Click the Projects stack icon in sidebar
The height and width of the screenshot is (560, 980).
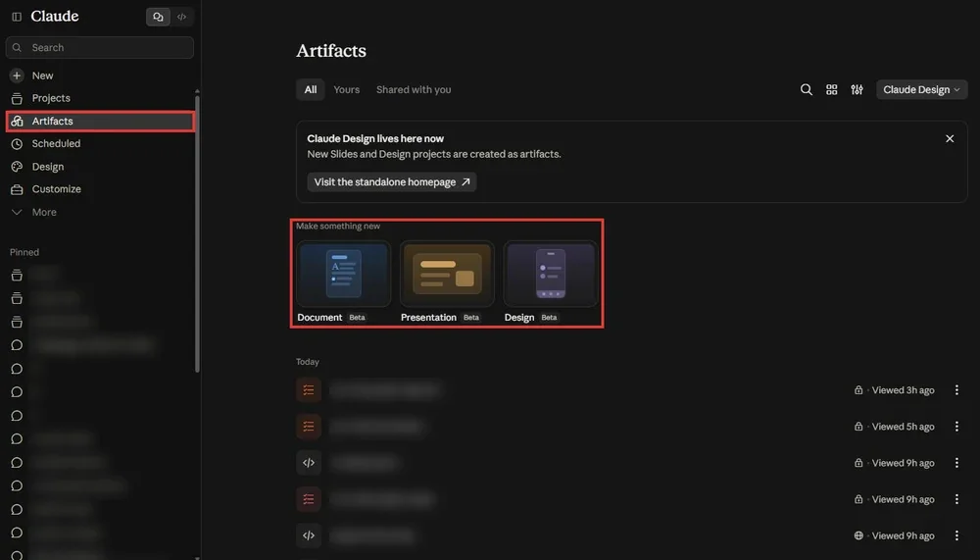[x=17, y=98]
